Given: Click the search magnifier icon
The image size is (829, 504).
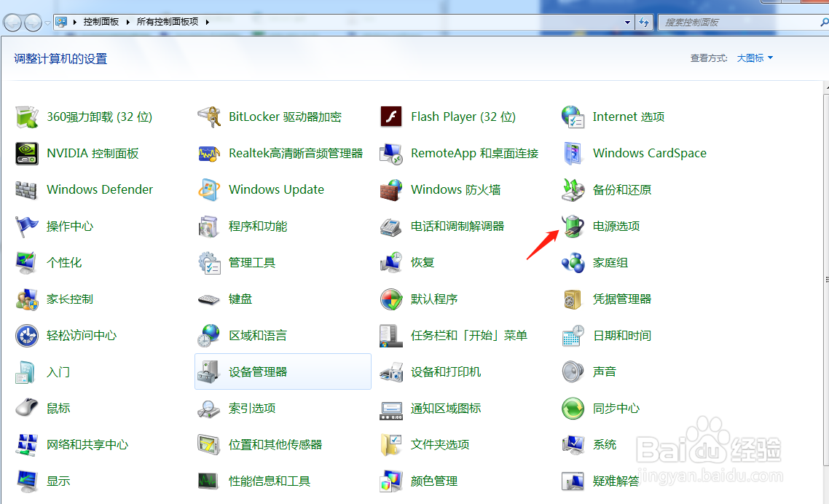Looking at the screenshot, I should click(824, 22).
